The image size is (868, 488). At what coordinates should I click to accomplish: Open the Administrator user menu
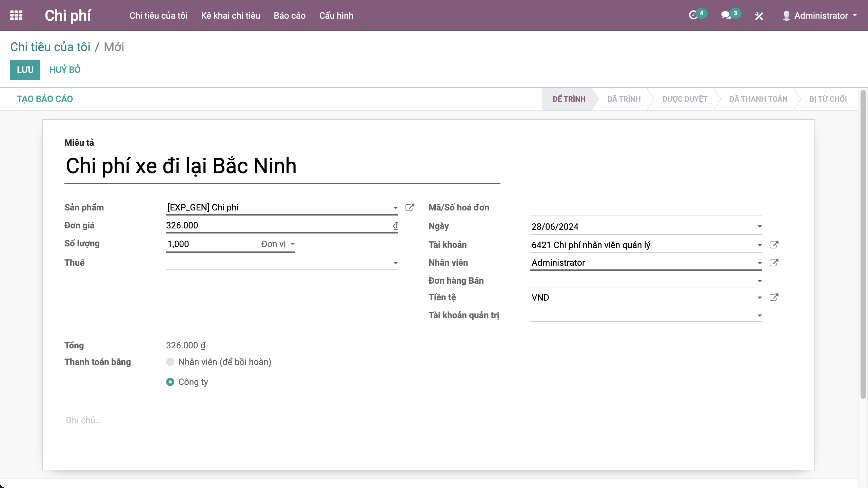(x=821, y=16)
